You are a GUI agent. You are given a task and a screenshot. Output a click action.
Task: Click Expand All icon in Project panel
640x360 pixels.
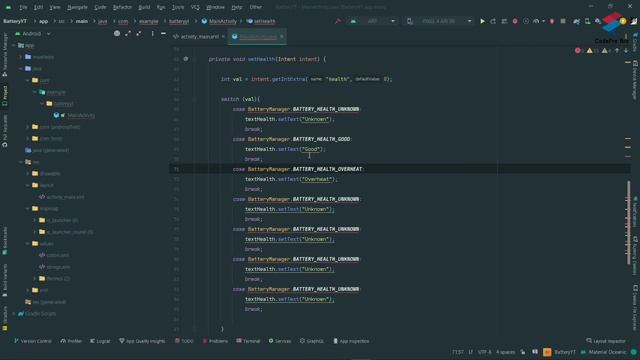click(x=128, y=33)
